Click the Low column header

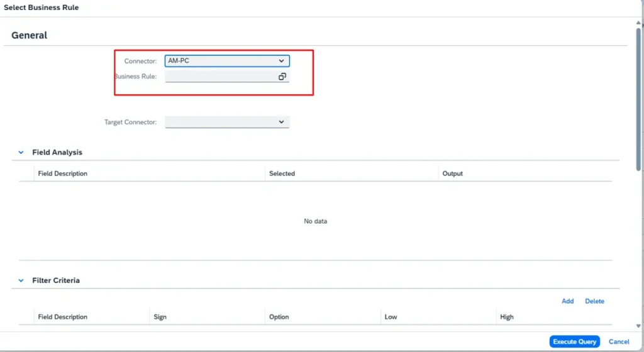point(391,317)
